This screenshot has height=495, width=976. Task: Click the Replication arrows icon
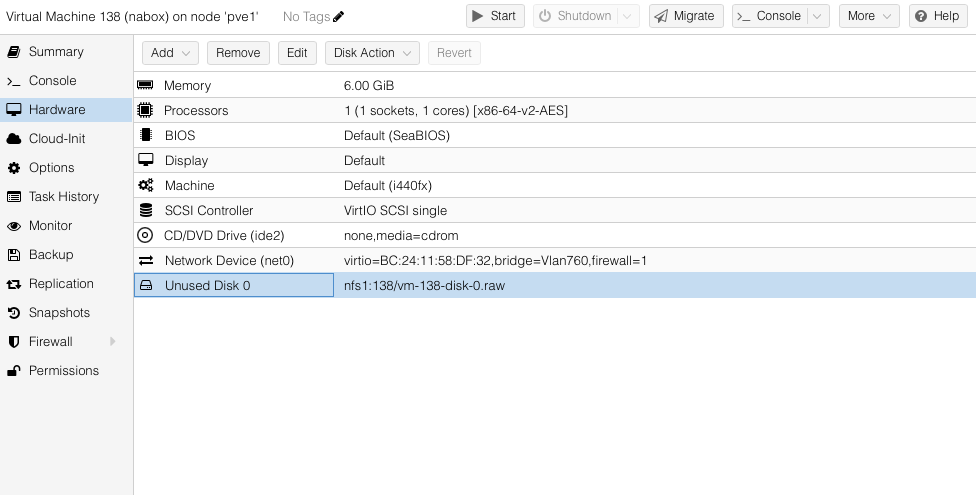14,284
